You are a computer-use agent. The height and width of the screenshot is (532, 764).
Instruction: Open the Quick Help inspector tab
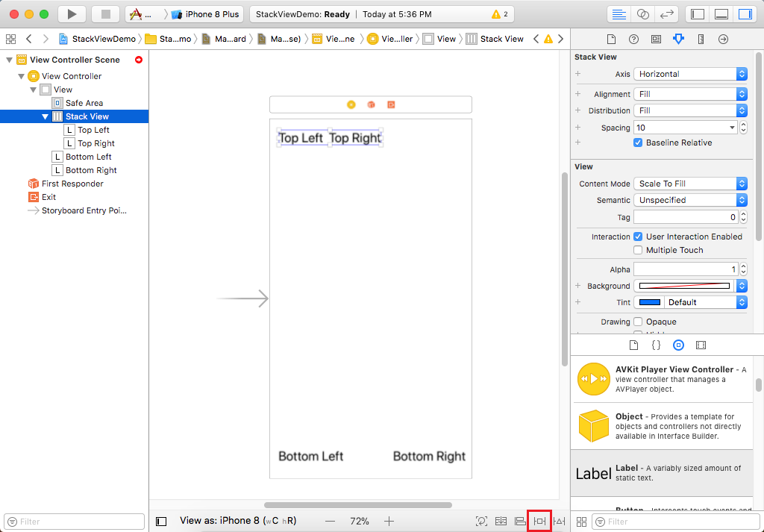pyautogui.click(x=633, y=39)
